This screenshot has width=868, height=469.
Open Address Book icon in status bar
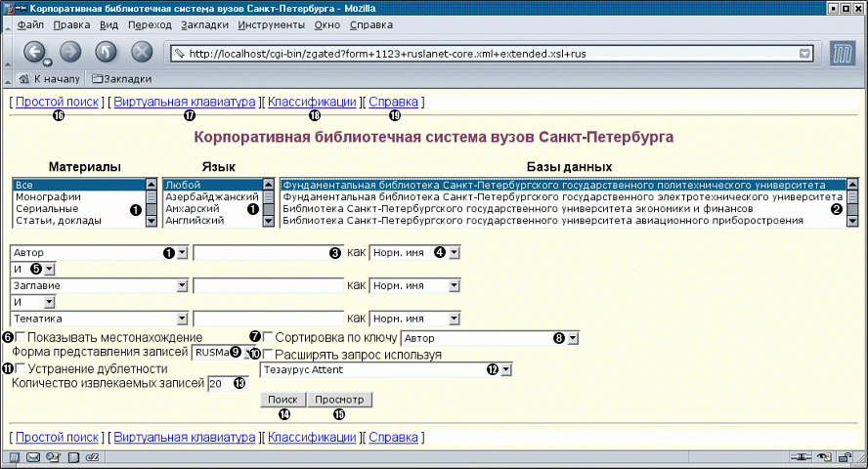[x=73, y=457]
